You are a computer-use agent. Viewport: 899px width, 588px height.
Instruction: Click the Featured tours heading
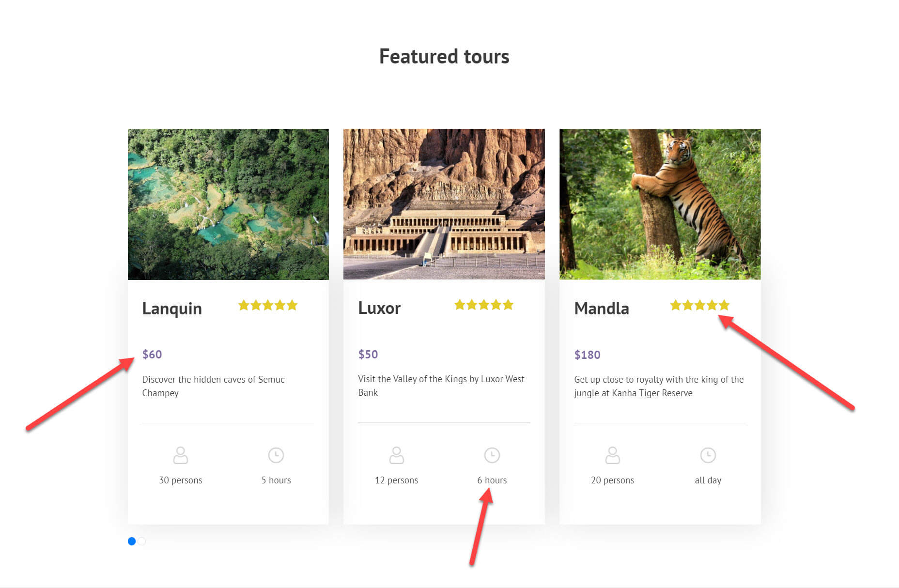pyautogui.click(x=444, y=57)
